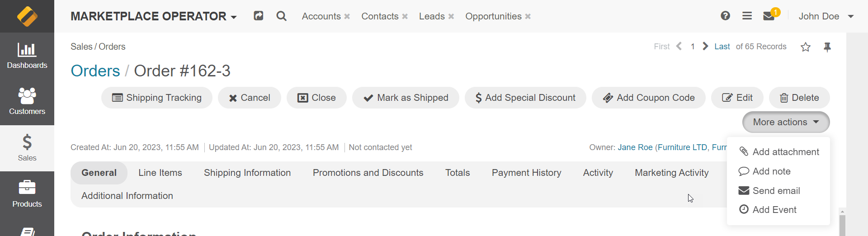Open the email notifications envelope icon
The height and width of the screenshot is (236, 868).
pyautogui.click(x=769, y=16)
